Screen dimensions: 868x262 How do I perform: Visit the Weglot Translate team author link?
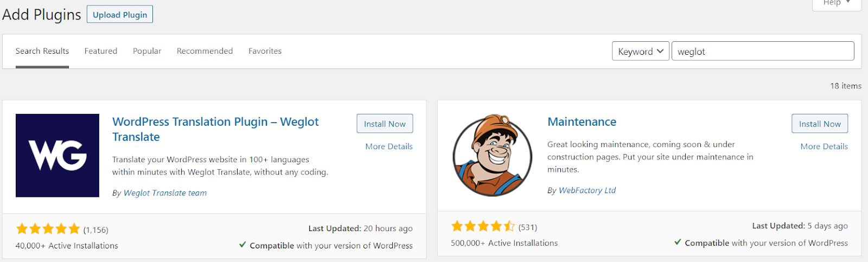coord(165,193)
